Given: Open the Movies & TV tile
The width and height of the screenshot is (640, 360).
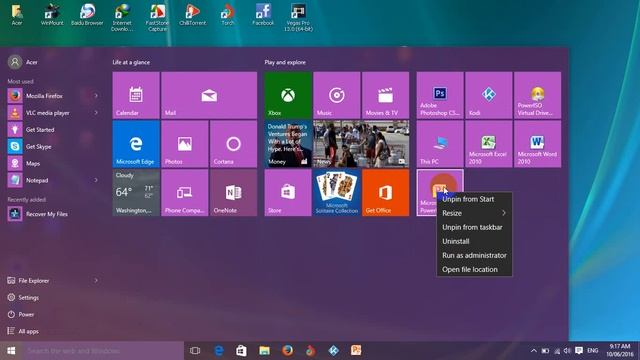Looking at the screenshot, I should click(385, 96).
